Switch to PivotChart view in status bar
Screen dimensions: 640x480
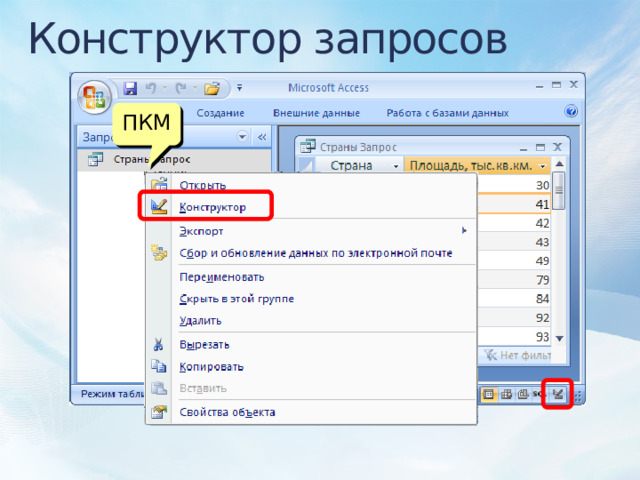pos(523,394)
